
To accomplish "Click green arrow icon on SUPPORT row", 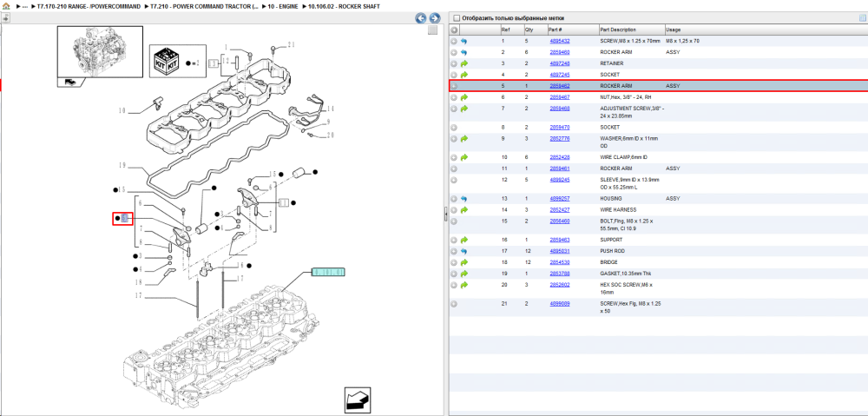I will click(x=464, y=240).
